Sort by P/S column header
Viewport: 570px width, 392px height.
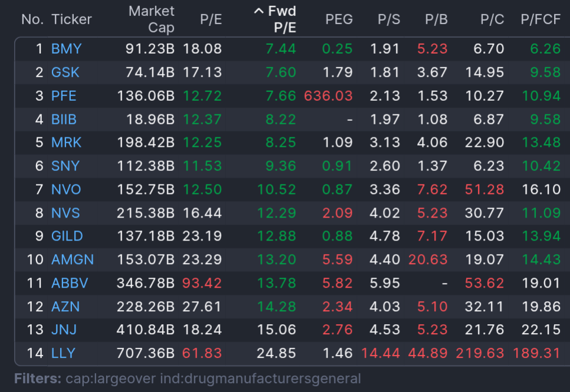[x=389, y=19]
